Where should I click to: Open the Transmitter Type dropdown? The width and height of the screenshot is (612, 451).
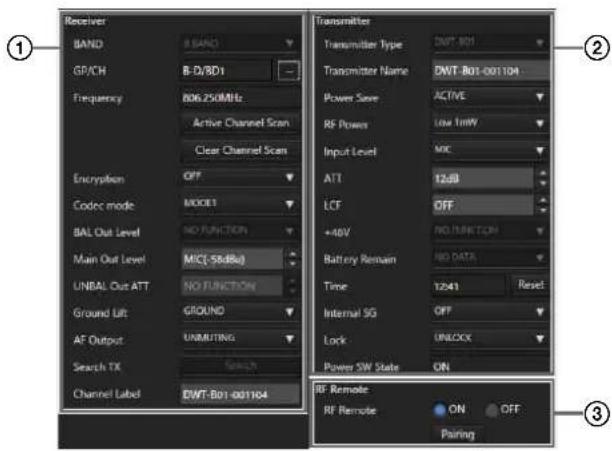(x=490, y=42)
